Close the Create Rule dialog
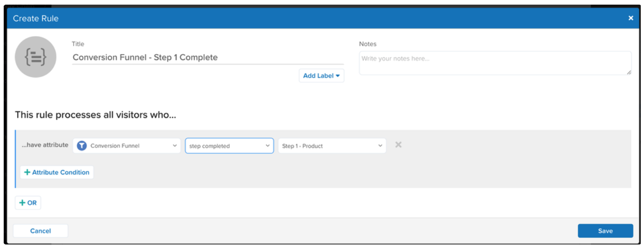 (x=631, y=18)
